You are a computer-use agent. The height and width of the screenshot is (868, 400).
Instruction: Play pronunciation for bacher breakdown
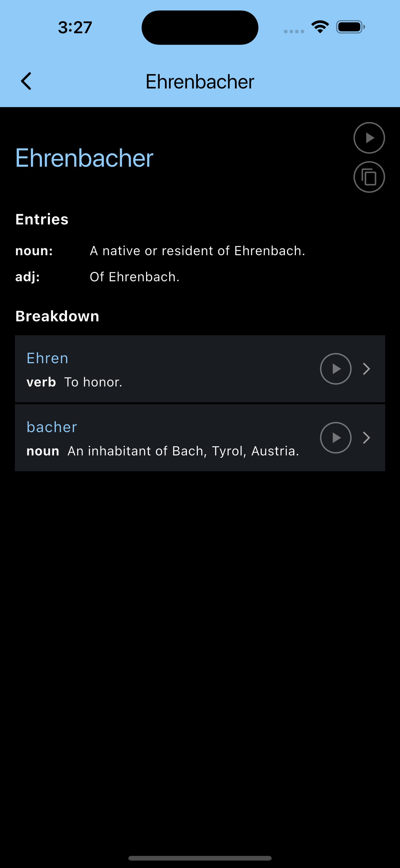click(x=336, y=437)
